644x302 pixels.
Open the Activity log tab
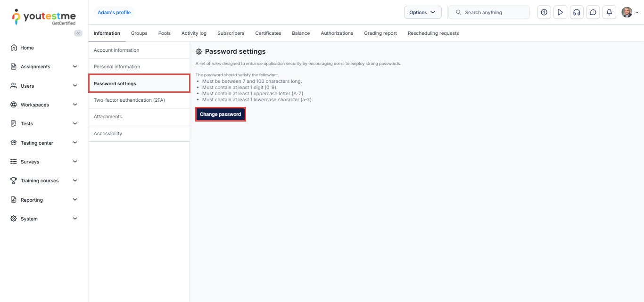194,33
